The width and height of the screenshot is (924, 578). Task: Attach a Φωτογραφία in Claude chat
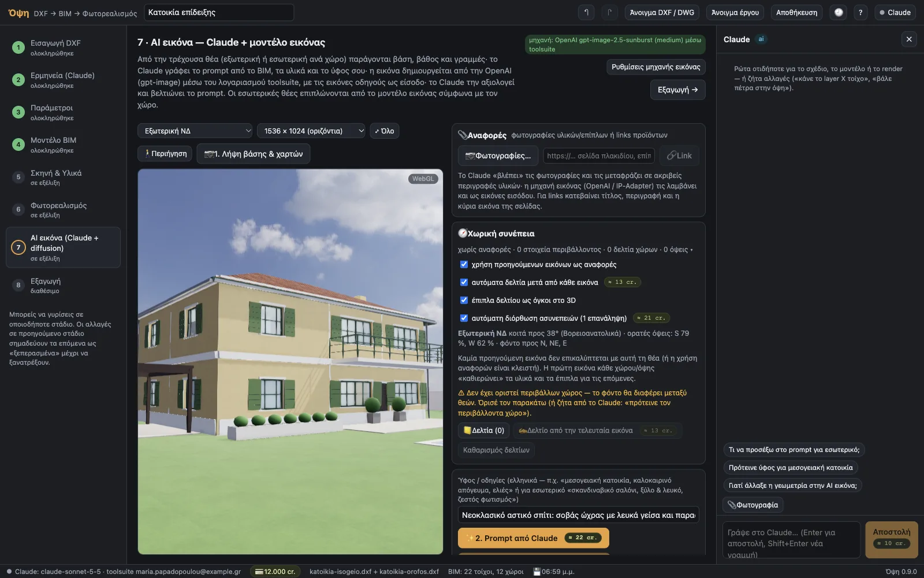tap(753, 505)
